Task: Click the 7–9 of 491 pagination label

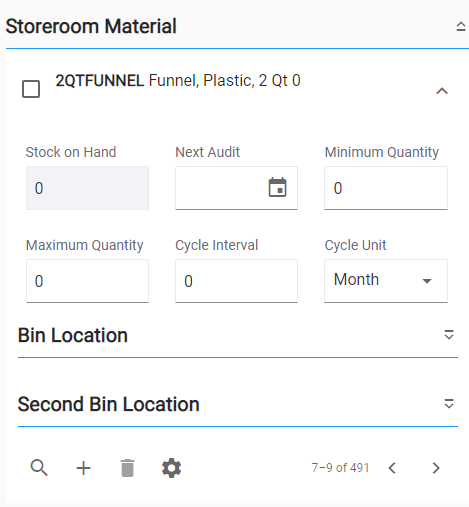Action: point(340,468)
